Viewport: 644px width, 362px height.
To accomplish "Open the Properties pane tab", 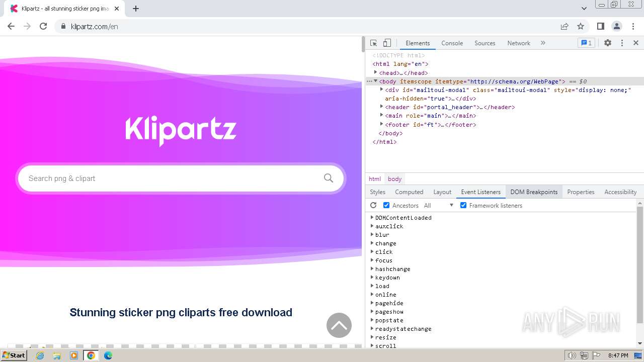I will 581,192.
